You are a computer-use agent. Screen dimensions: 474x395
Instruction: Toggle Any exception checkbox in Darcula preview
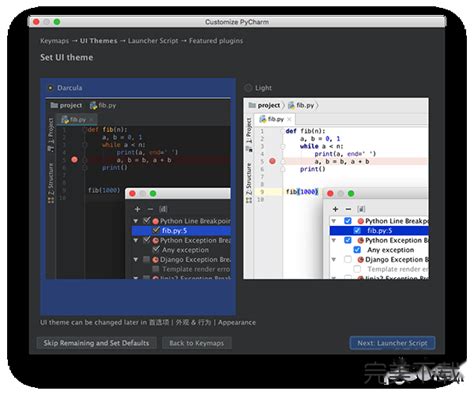click(156, 249)
